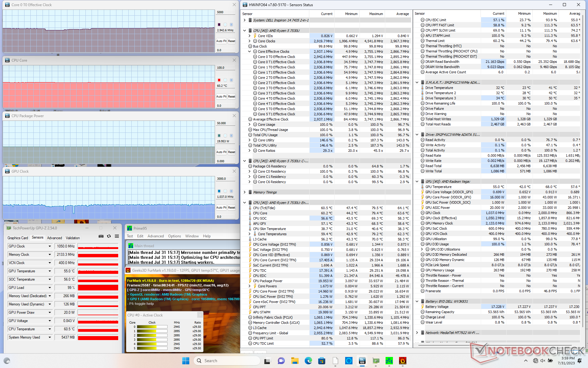Click the HWiNFO64 title bar icon
This screenshot has height=368, width=588.
(244, 5)
